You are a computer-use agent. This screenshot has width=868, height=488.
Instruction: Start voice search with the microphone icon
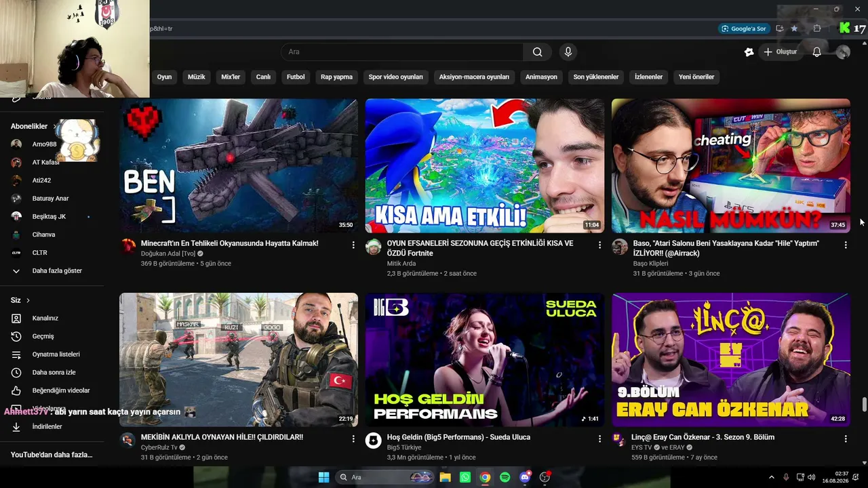click(x=568, y=52)
